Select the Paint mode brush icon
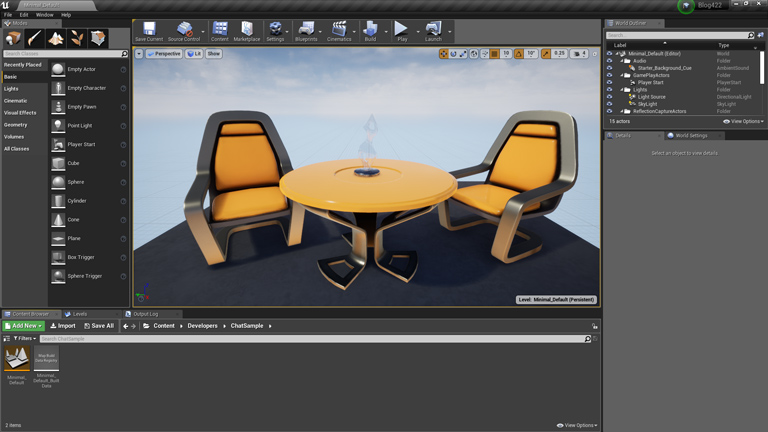768x432 pixels. pos(34,38)
